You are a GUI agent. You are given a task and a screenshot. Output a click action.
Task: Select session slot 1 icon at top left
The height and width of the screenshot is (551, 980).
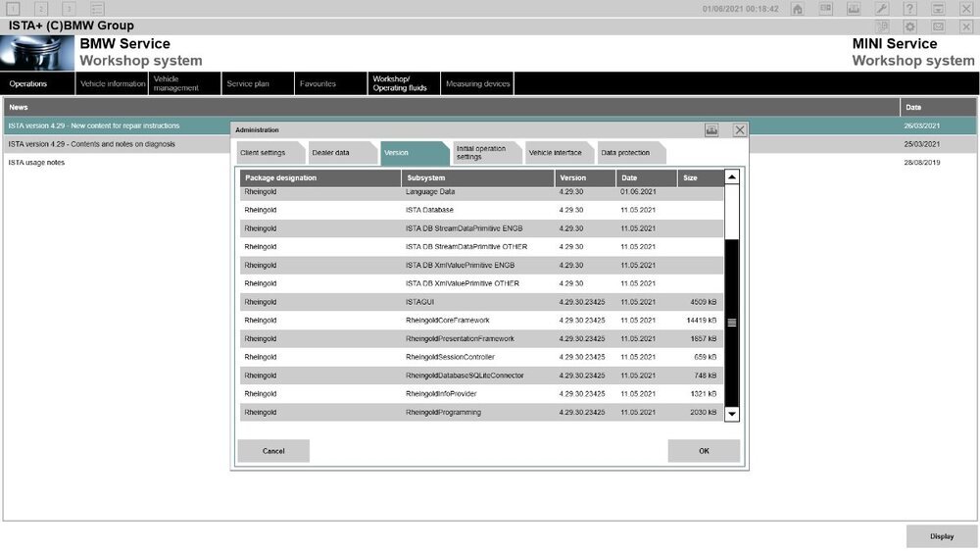pos(13,9)
